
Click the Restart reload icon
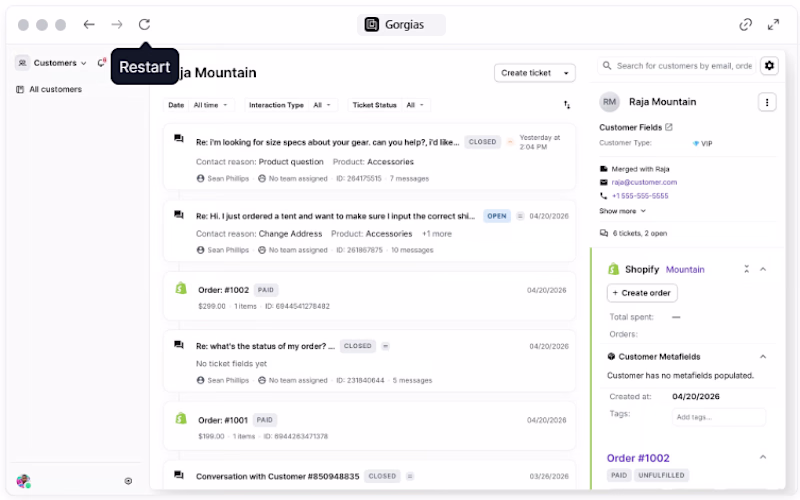tap(144, 24)
